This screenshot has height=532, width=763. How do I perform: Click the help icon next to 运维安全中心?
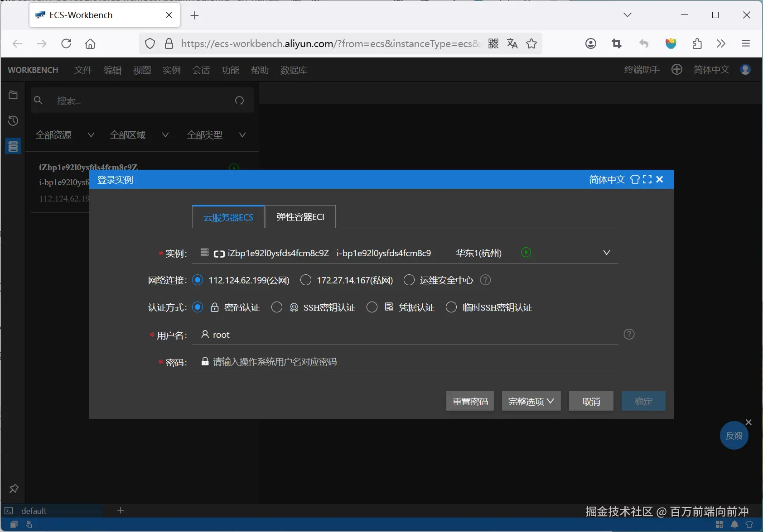point(485,280)
